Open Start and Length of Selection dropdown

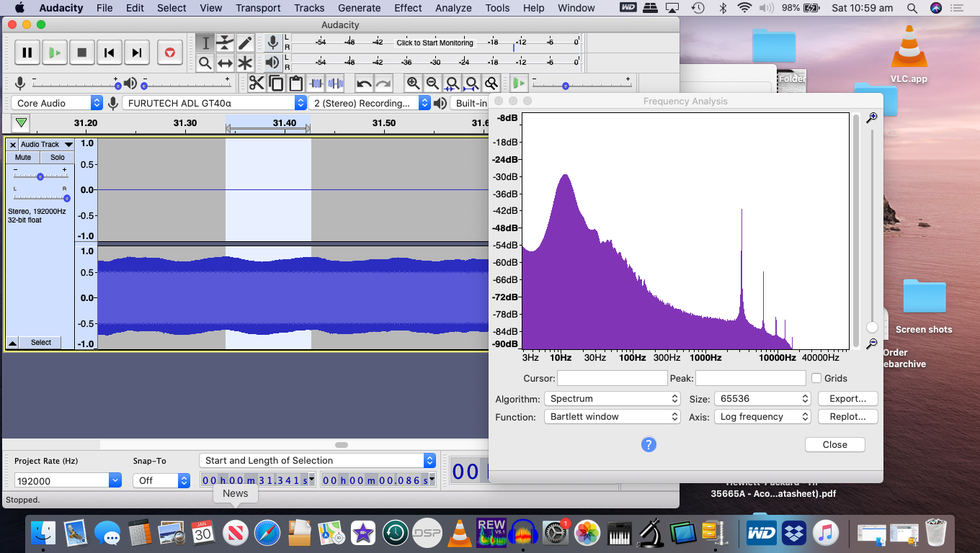(x=318, y=460)
